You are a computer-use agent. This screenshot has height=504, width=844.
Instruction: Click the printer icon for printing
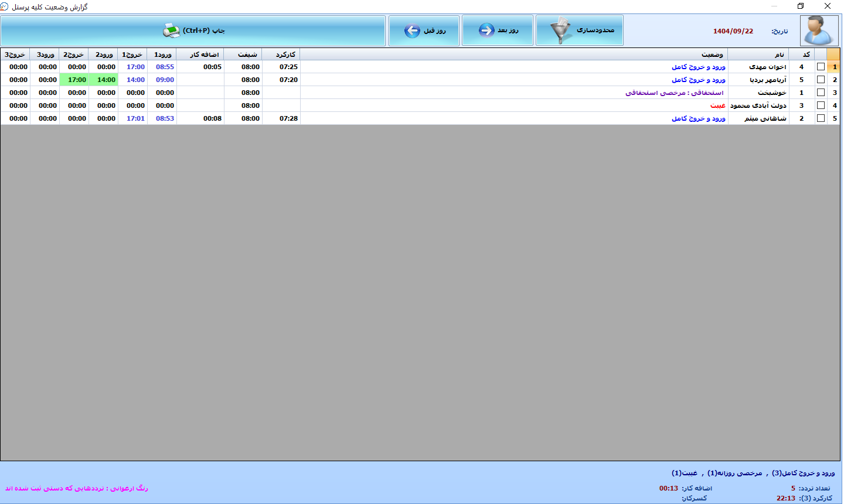171,30
